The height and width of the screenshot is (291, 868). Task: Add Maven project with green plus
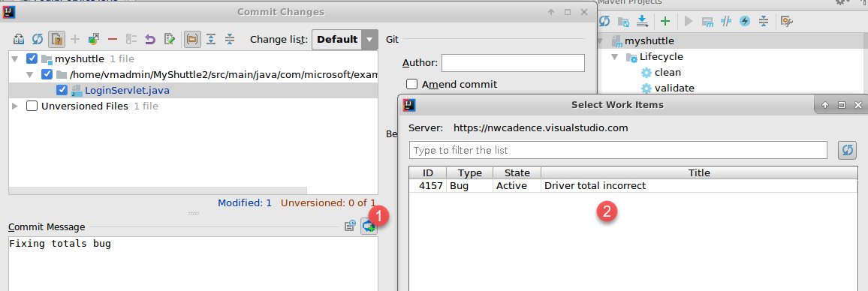[665, 22]
